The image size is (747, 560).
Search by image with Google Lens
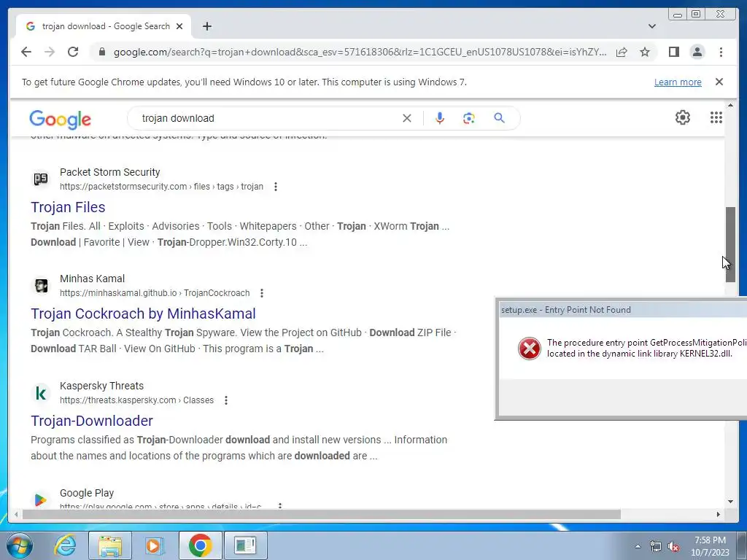[469, 118]
